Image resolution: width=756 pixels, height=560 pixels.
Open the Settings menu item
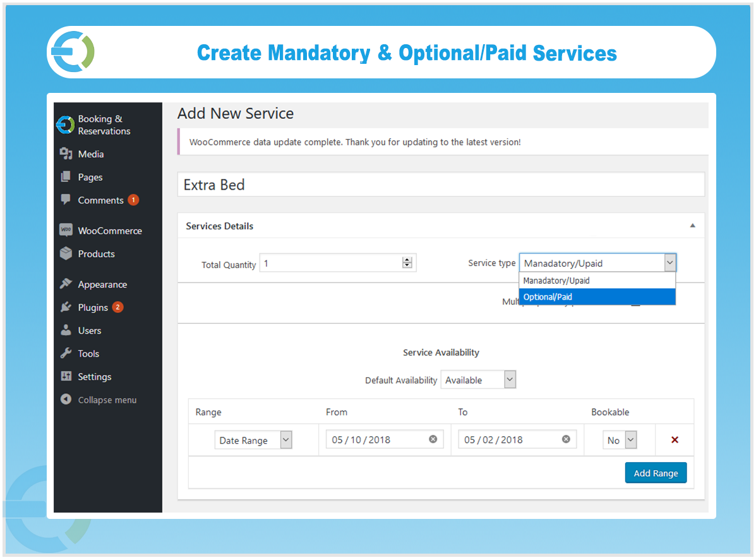(x=66, y=376)
